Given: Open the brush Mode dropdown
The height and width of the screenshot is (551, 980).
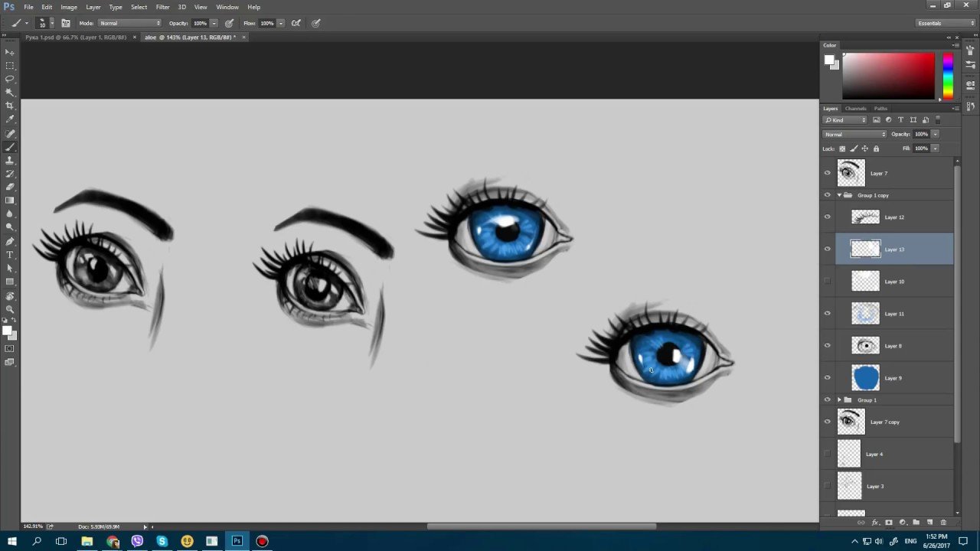Looking at the screenshot, I should pos(129,23).
